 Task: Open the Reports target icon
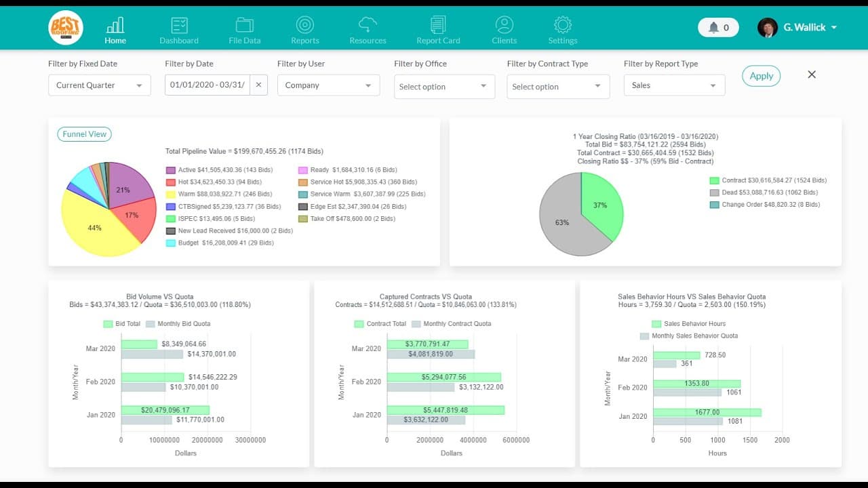pyautogui.click(x=304, y=26)
